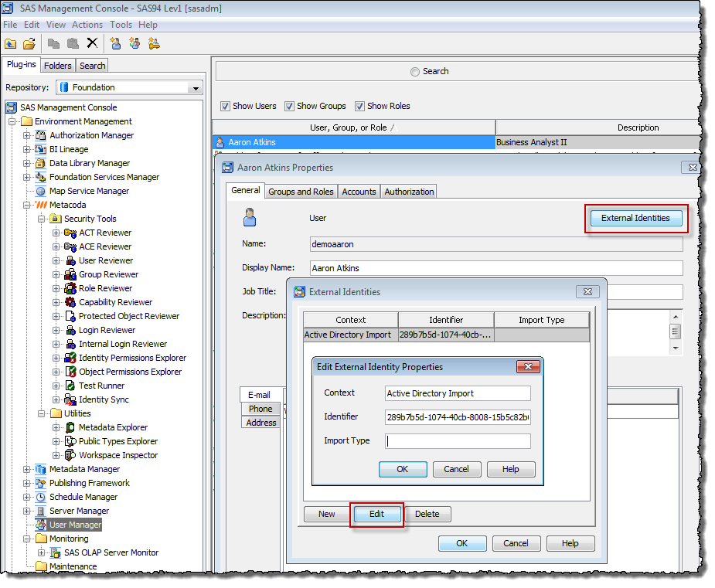This screenshot has width=715, height=588.
Task: Select the Protected Object Reviewer icon
Action: pyautogui.click(x=70, y=316)
